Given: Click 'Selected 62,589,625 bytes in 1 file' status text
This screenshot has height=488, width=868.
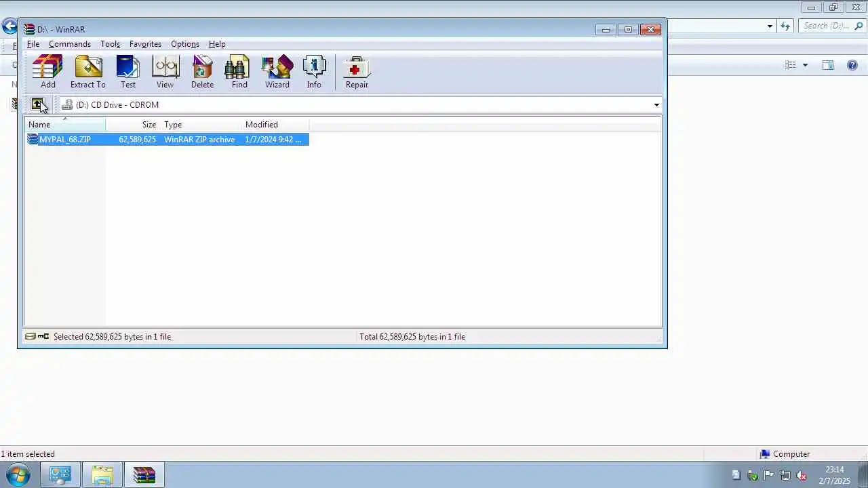Looking at the screenshot, I should click(112, 336).
